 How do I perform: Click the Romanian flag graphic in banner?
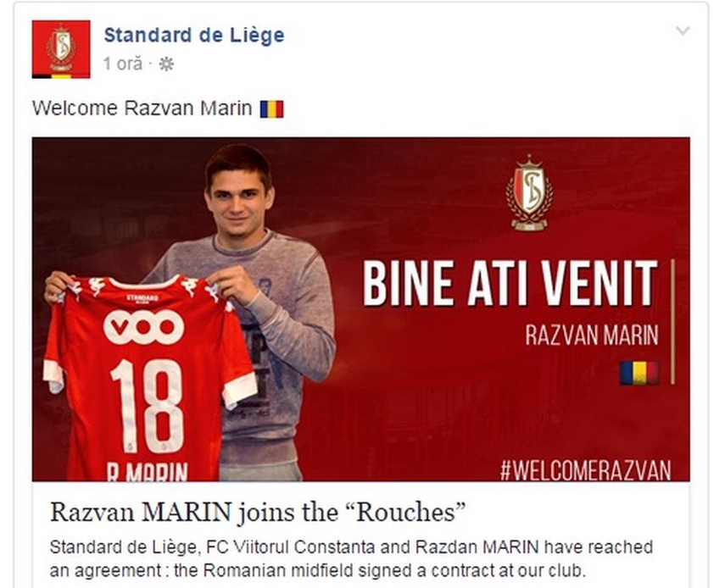pos(639,373)
